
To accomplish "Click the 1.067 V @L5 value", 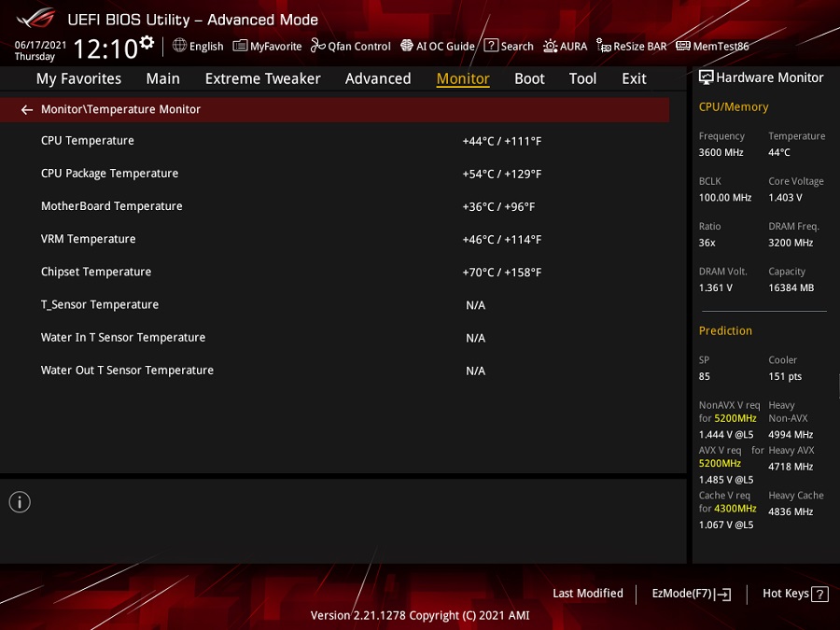I will point(726,525).
